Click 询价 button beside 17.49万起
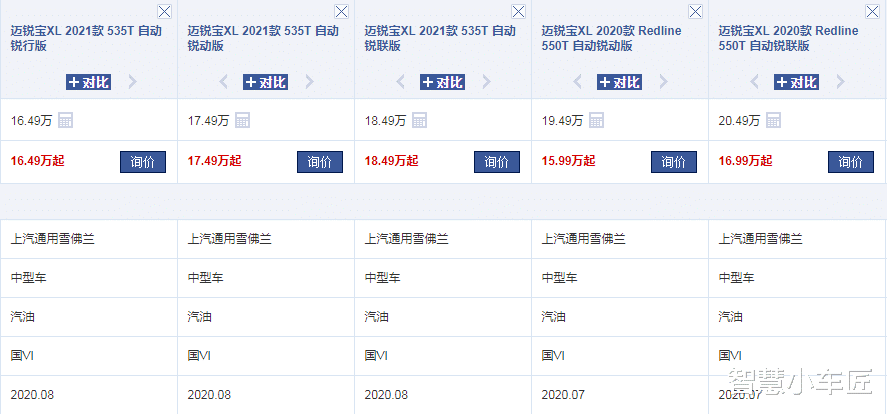887x414 pixels. pyautogui.click(x=320, y=162)
